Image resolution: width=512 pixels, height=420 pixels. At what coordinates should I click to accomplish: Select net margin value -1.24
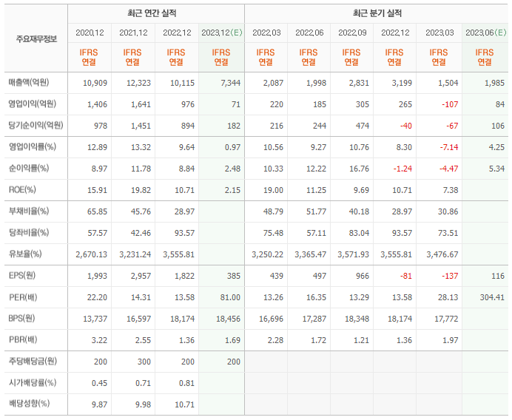[x=402, y=169]
